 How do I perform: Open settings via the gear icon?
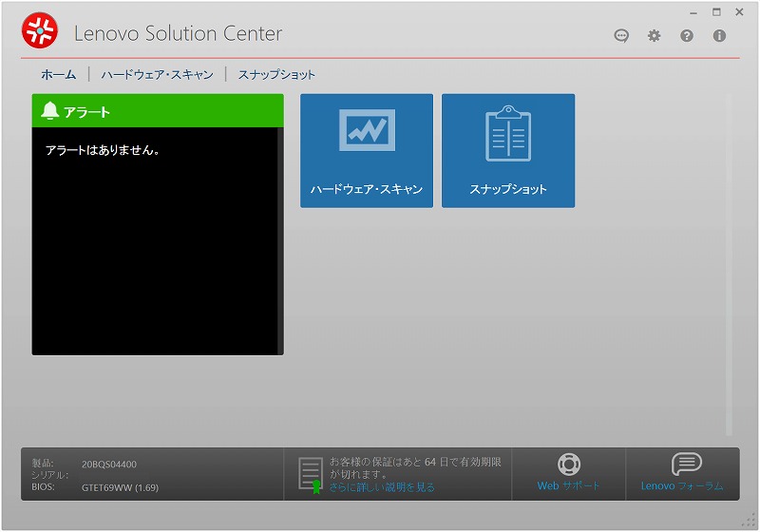(x=654, y=35)
